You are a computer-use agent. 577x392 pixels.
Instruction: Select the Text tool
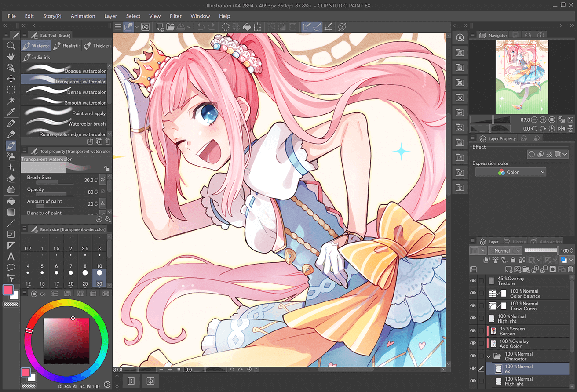coord(11,256)
